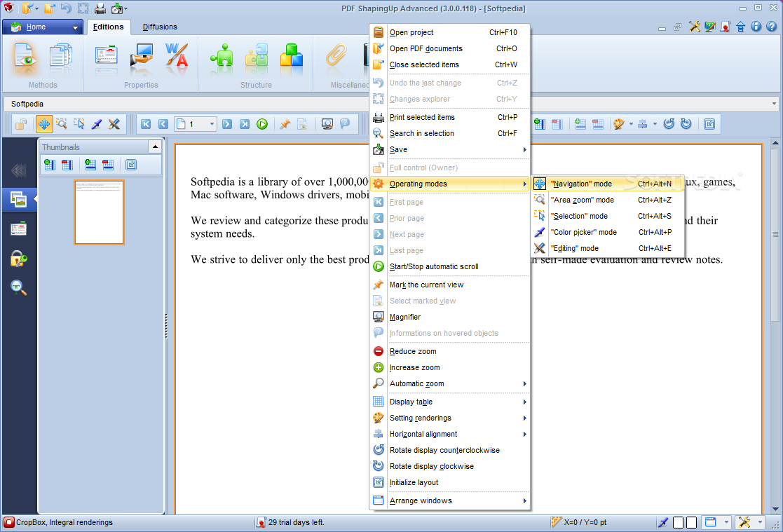
Task: Click Initialize layout toolbar icon
Action: click(709, 124)
